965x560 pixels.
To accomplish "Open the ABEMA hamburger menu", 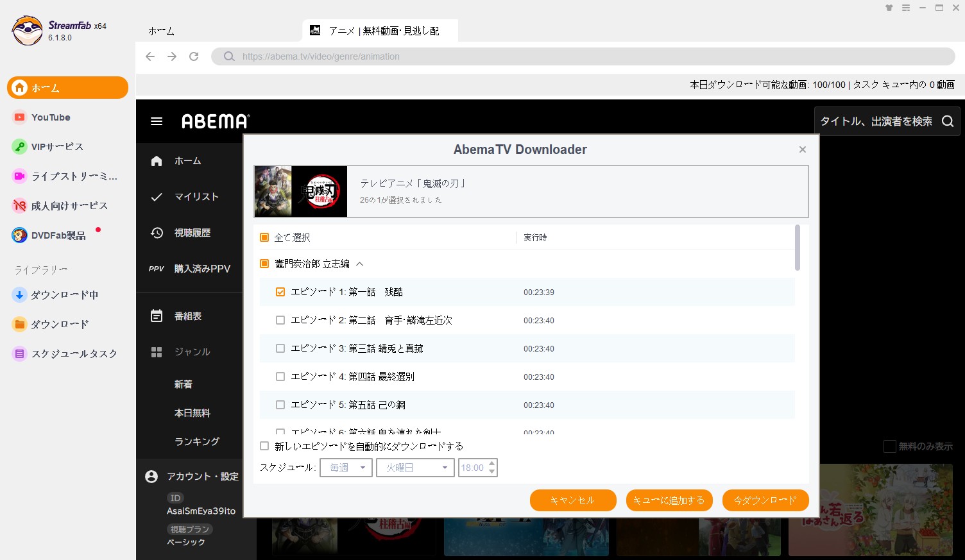I will pos(157,121).
